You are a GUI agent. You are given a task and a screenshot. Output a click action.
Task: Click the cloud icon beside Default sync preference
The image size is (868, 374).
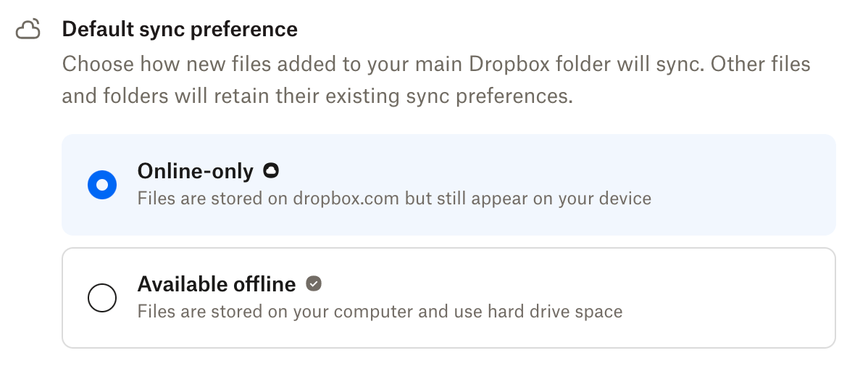point(28,30)
